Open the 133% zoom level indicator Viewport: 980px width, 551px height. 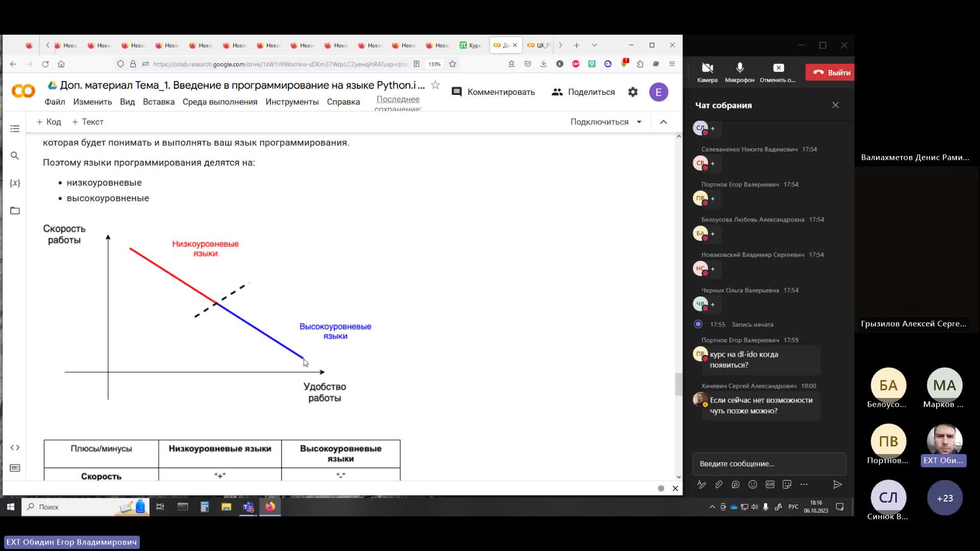pos(434,64)
